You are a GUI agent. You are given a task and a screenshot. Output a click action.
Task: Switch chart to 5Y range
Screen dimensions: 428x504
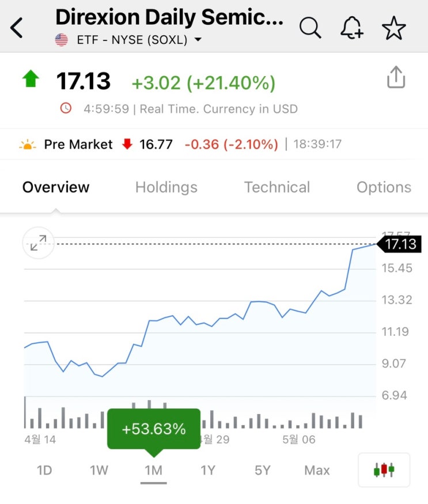click(262, 470)
